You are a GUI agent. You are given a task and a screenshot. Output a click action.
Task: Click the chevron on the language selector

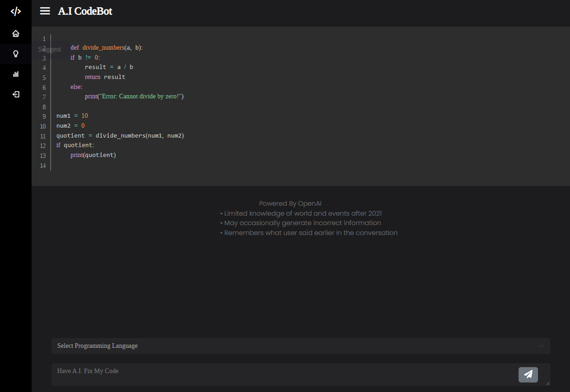[541, 346]
